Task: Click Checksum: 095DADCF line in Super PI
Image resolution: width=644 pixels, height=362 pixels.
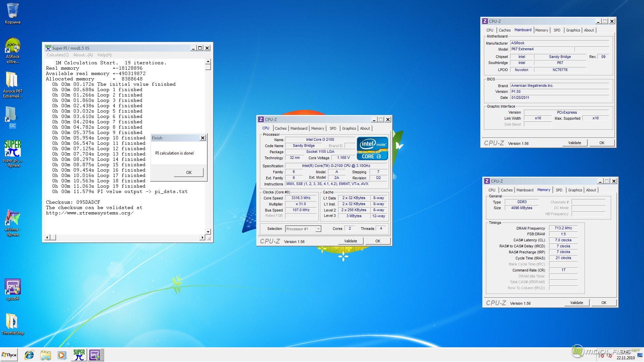Action: (x=73, y=202)
